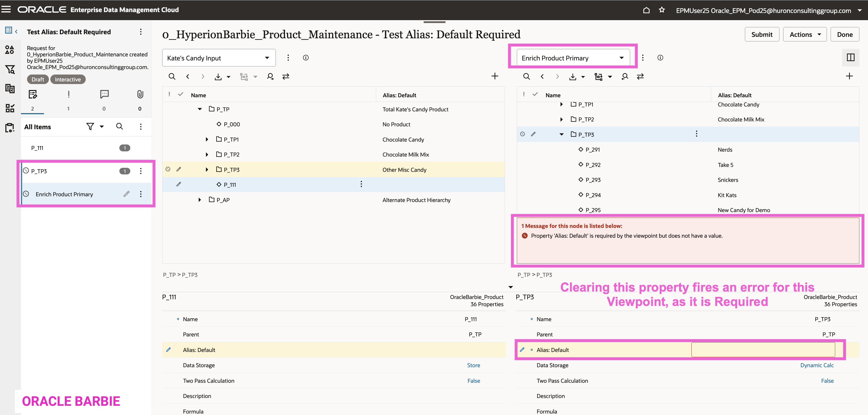Click the home icon in header
The width and height of the screenshot is (868, 415).
(x=646, y=10)
